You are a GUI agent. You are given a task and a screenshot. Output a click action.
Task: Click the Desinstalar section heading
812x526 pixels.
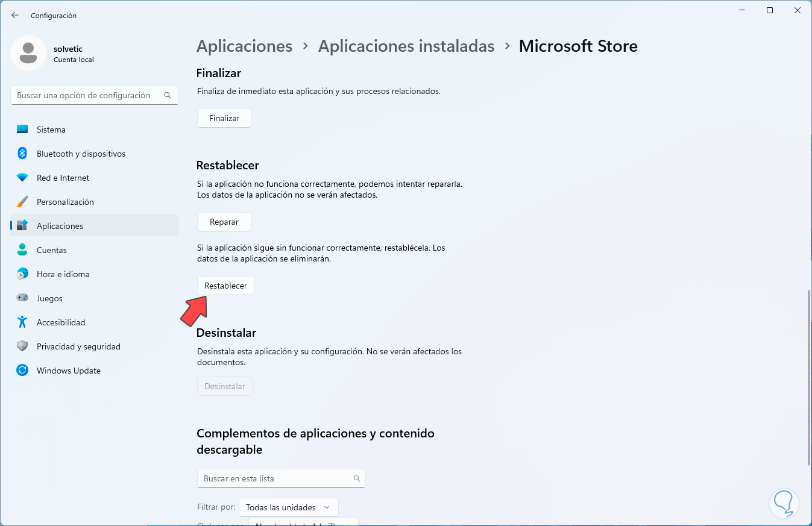pos(227,333)
